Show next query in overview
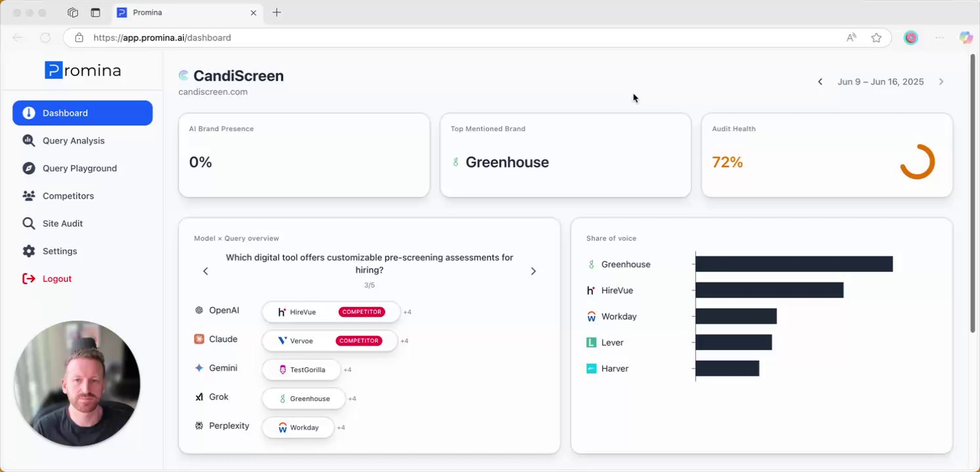The width and height of the screenshot is (980, 472). pos(533,271)
